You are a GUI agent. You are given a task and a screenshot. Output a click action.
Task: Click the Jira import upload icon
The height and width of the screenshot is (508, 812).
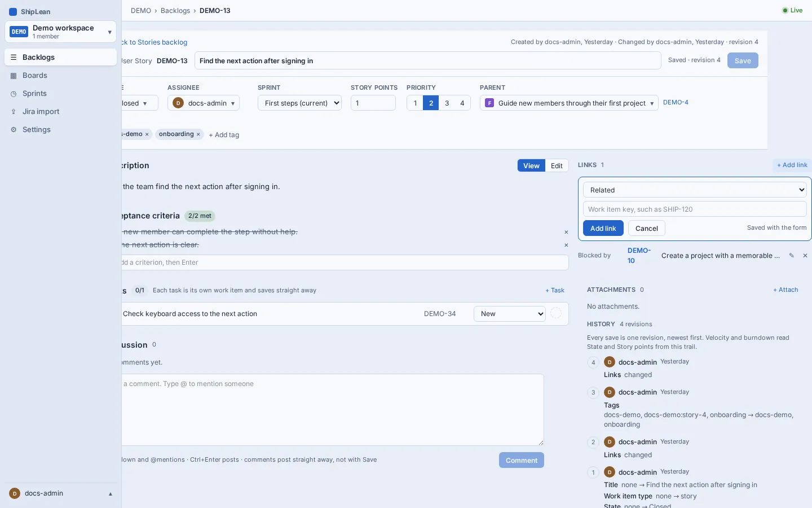(14, 112)
